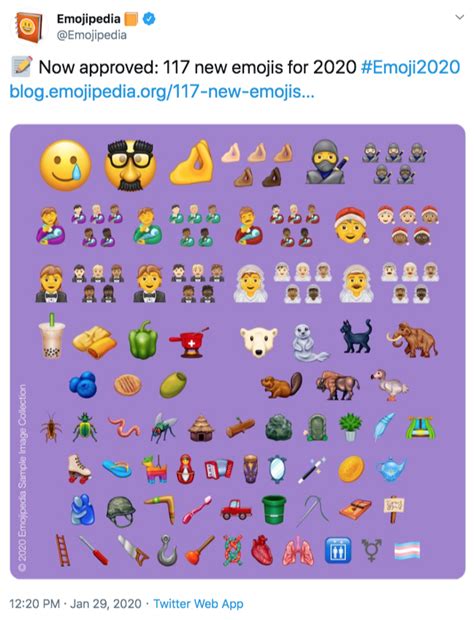Click the green bell pepper emoji

[143, 340]
